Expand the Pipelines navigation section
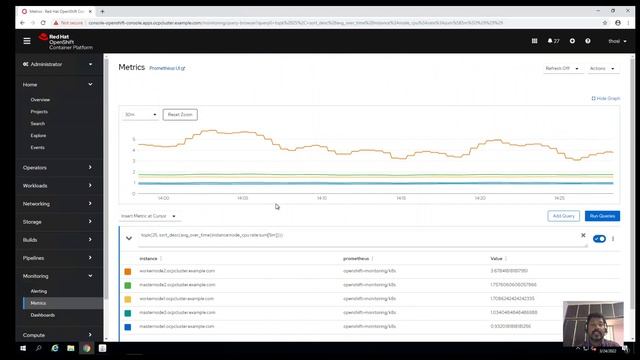This screenshot has height=360, width=640. click(x=58, y=258)
